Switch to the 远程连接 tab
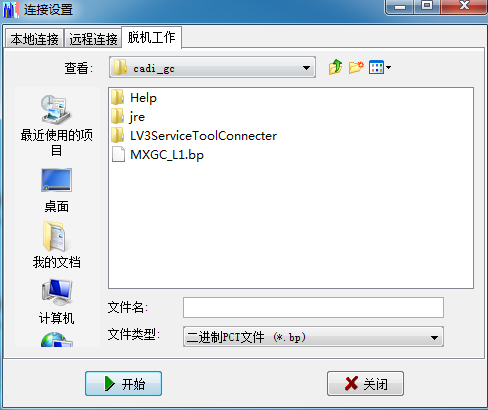 click(x=93, y=39)
